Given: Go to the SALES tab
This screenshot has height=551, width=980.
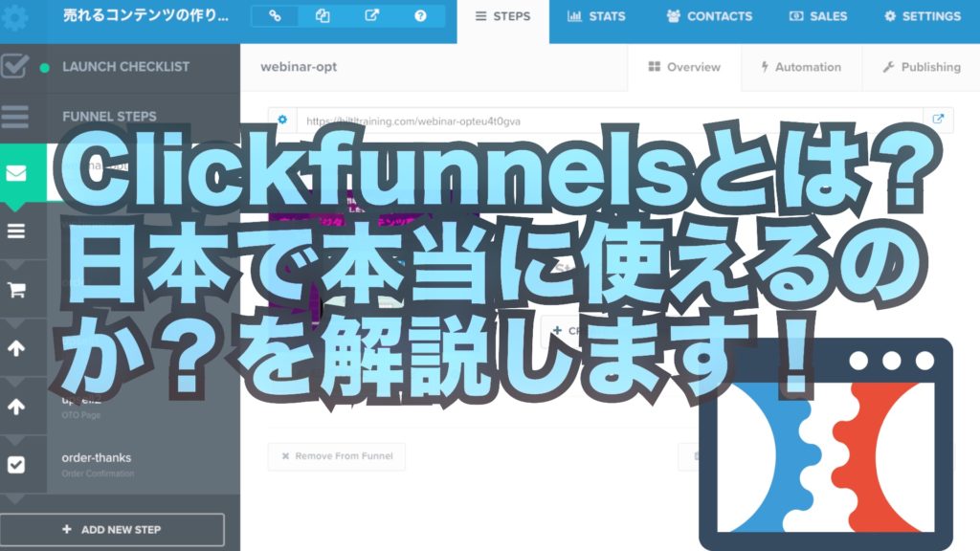Looking at the screenshot, I should pos(818,17).
